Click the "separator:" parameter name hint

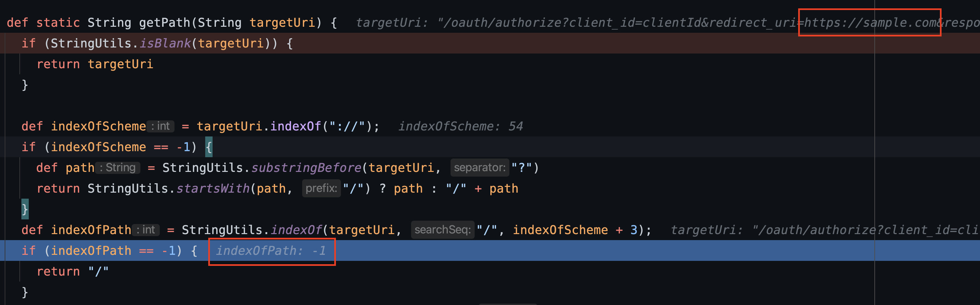coord(480,168)
